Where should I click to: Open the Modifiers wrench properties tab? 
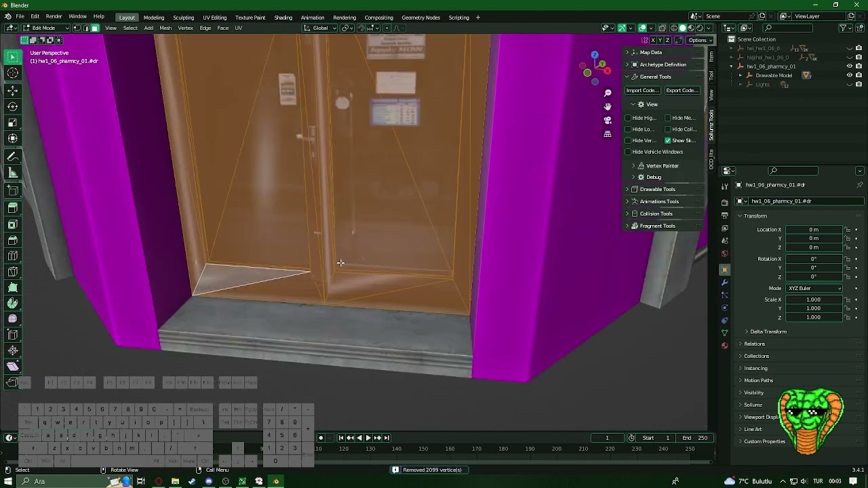(x=724, y=282)
